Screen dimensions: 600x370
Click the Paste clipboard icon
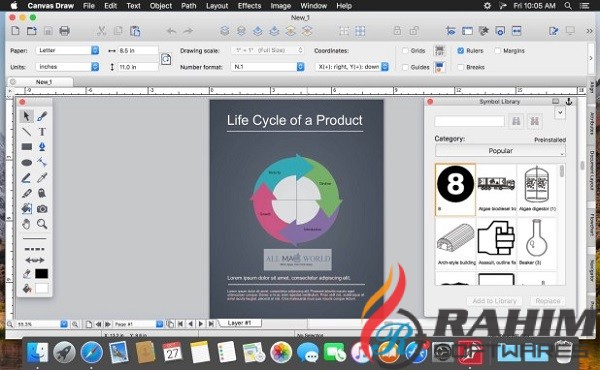[x=135, y=31]
